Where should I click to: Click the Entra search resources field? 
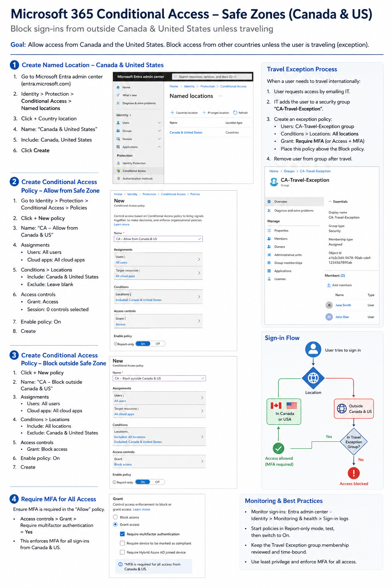tap(212, 77)
